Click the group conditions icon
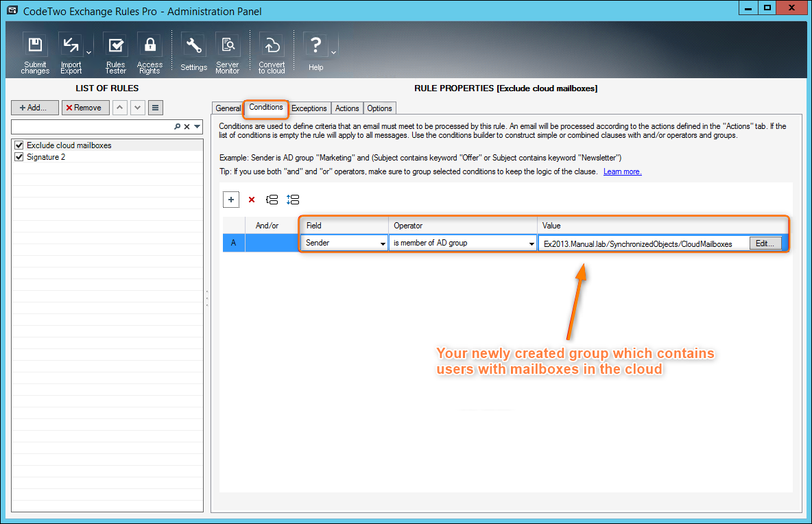This screenshot has height=524, width=812. tap(272, 200)
